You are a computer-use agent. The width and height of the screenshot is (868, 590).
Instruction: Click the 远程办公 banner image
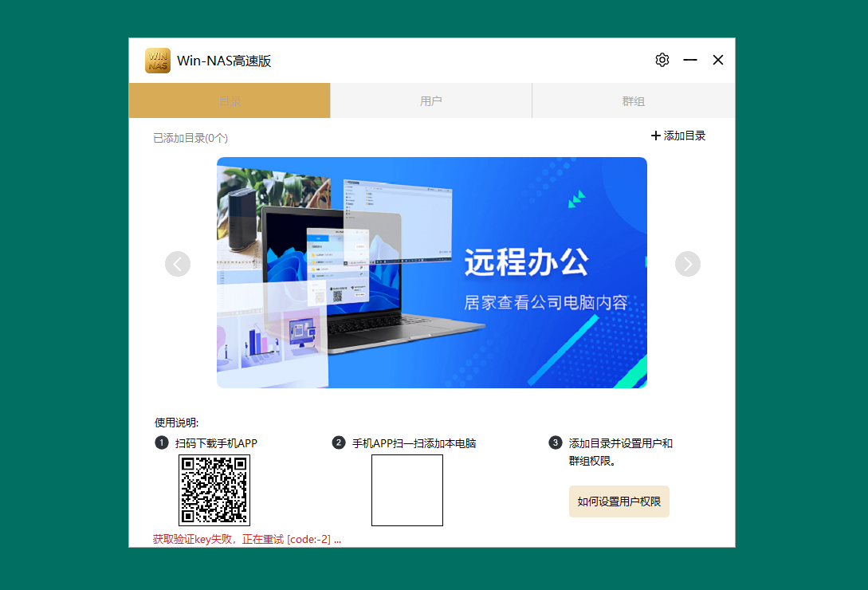[431, 272]
